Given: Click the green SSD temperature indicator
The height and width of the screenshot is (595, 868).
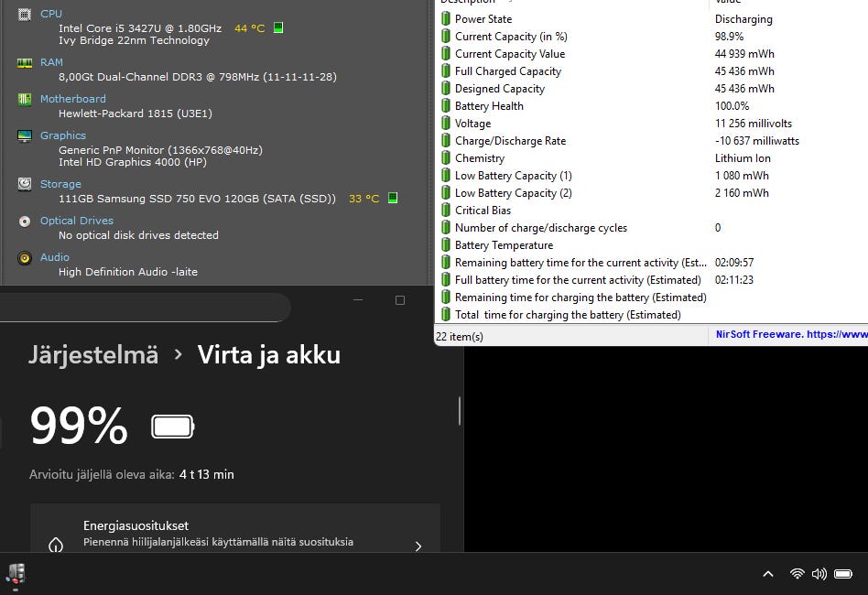Looking at the screenshot, I should [393, 198].
